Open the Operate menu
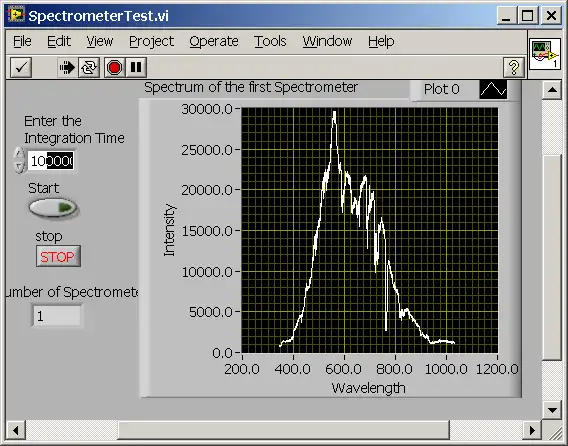Screen dimensions: 568x446 pos(214,41)
